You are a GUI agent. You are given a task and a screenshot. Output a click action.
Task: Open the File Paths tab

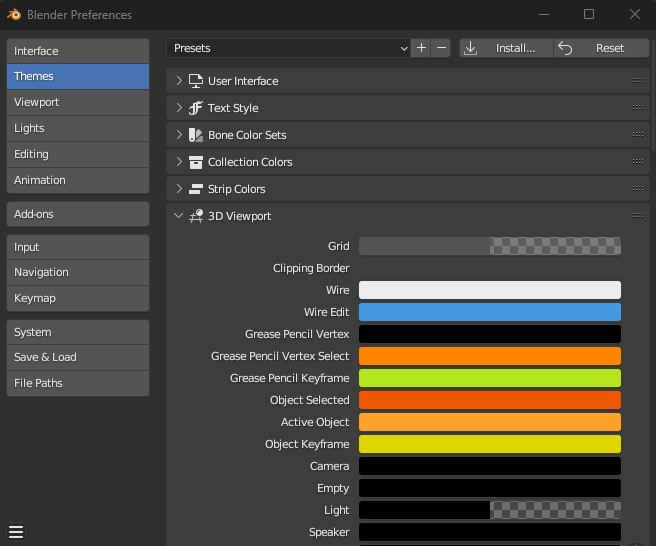coord(78,383)
